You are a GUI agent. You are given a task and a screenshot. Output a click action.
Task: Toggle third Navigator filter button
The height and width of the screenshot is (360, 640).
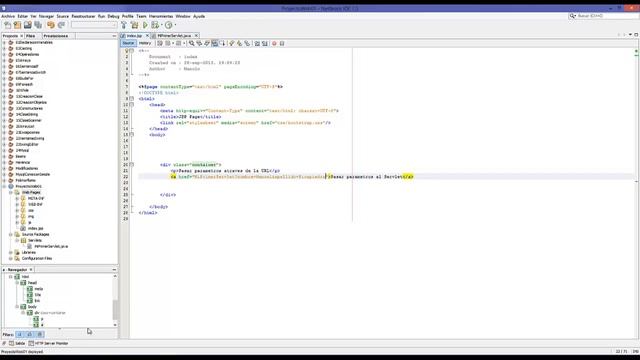[x=40, y=334]
